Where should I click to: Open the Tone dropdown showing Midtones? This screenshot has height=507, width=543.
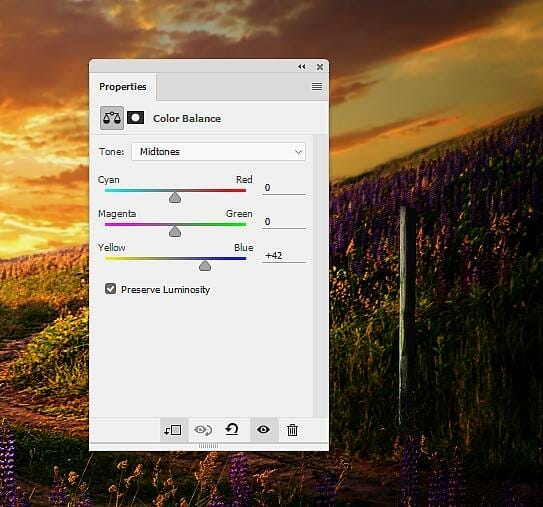[x=219, y=152]
